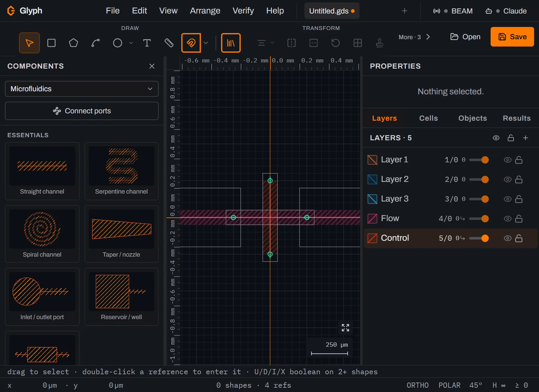Select the arrow selection tool

click(29, 43)
